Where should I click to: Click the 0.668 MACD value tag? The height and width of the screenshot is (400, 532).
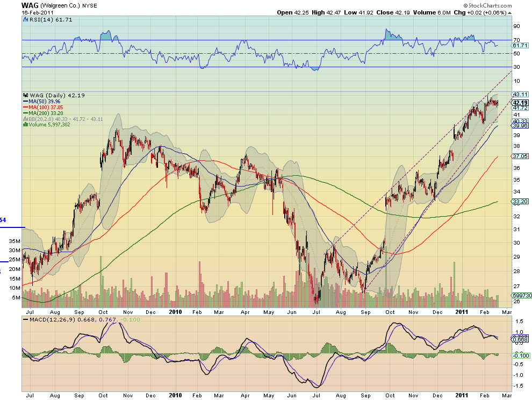tap(520, 340)
